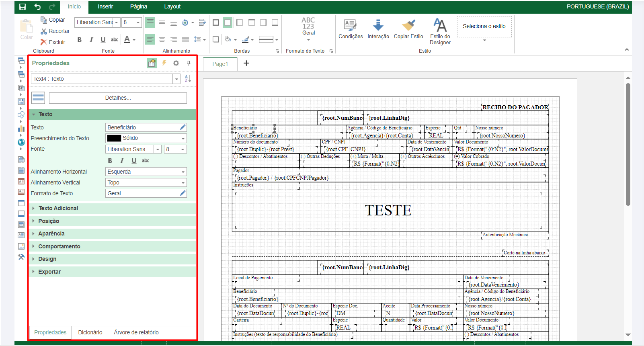Toggle bold in the ribbon Fonte group
Viewport: 644px width, 346px height.
coord(80,39)
